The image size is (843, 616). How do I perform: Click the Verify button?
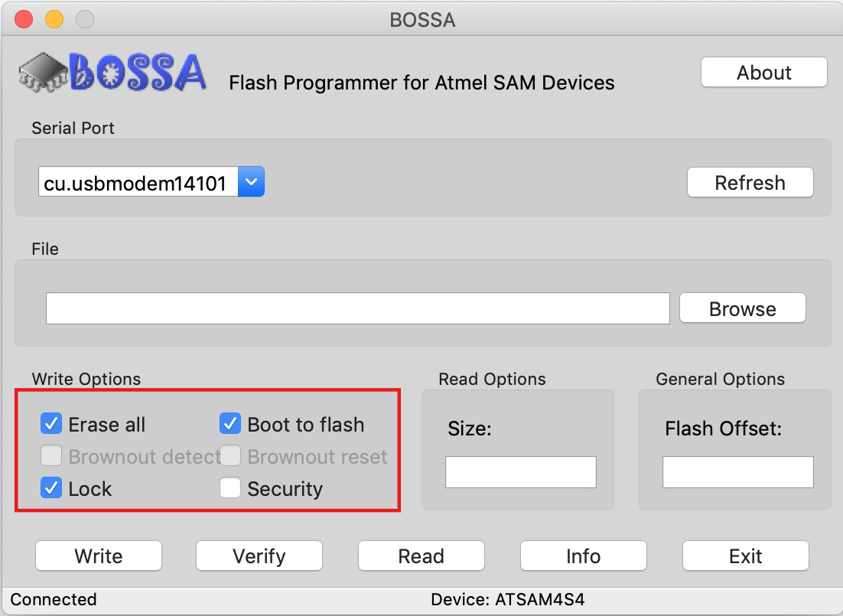tap(259, 556)
